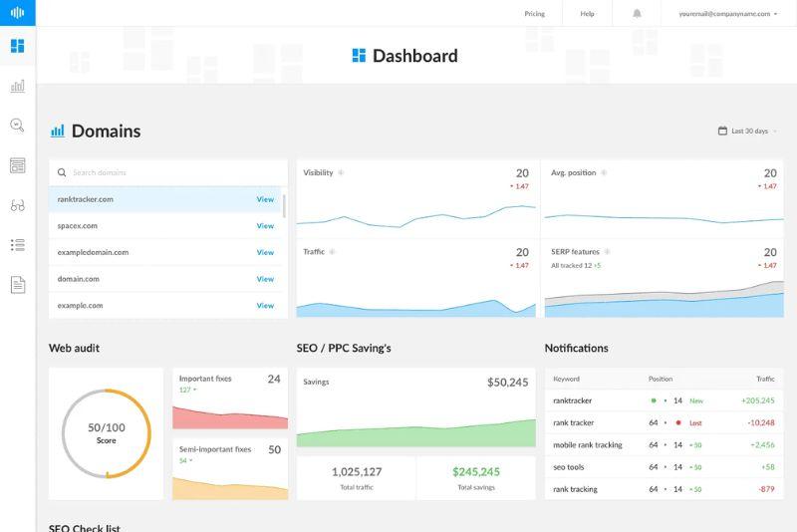Select the seo tools notification row

(664, 467)
